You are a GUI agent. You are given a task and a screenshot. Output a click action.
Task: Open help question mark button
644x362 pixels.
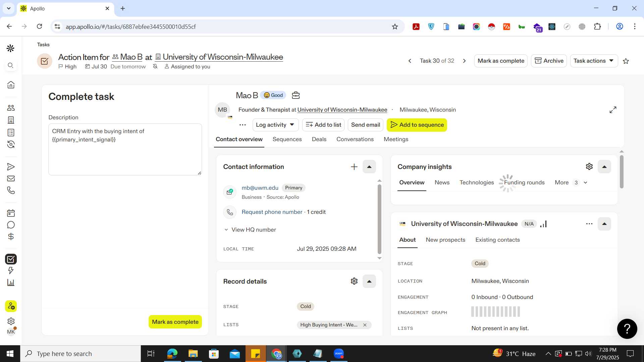point(627,329)
